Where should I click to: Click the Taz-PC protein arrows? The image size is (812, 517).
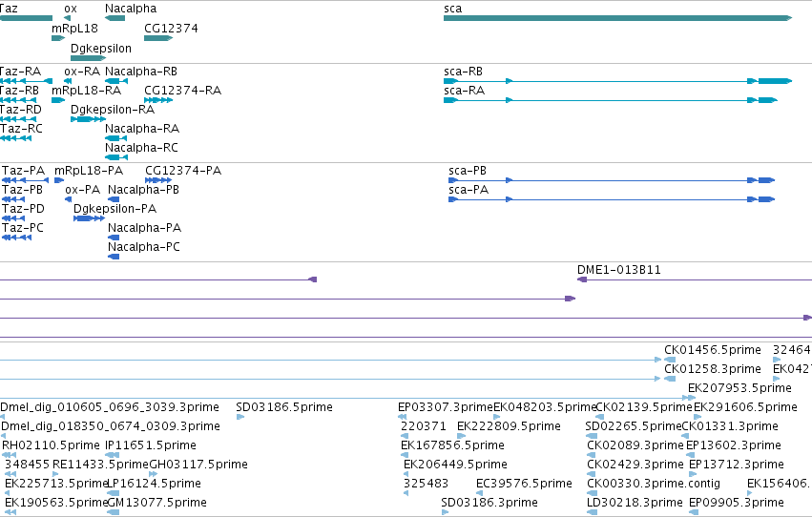tap(16, 238)
